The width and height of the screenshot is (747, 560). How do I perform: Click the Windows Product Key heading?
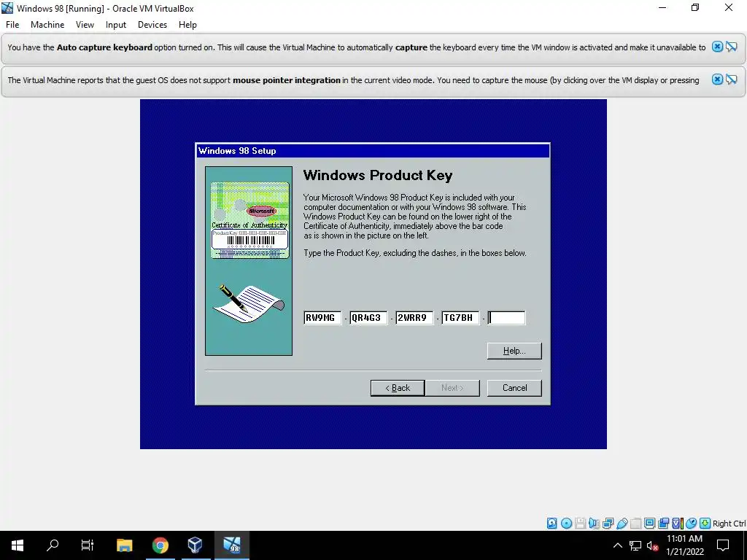(378, 175)
